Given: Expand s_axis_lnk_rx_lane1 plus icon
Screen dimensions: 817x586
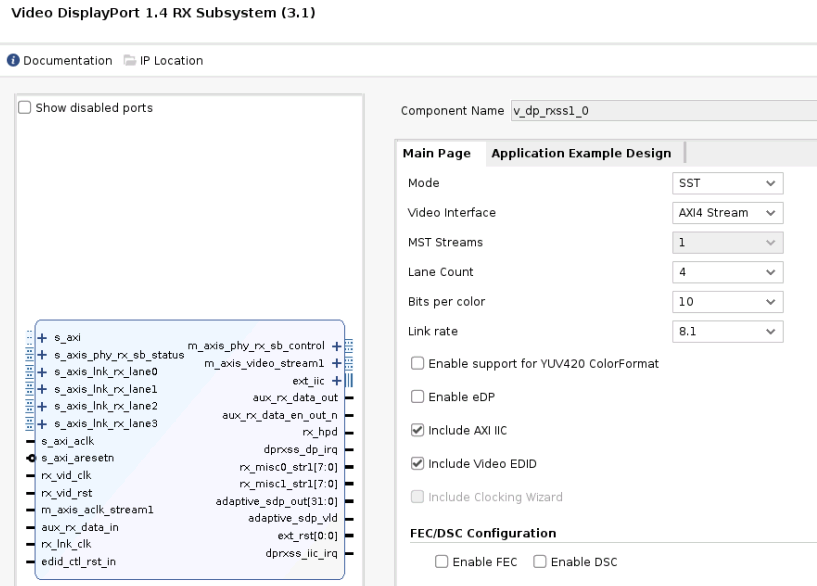Looking at the screenshot, I should [x=42, y=390].
